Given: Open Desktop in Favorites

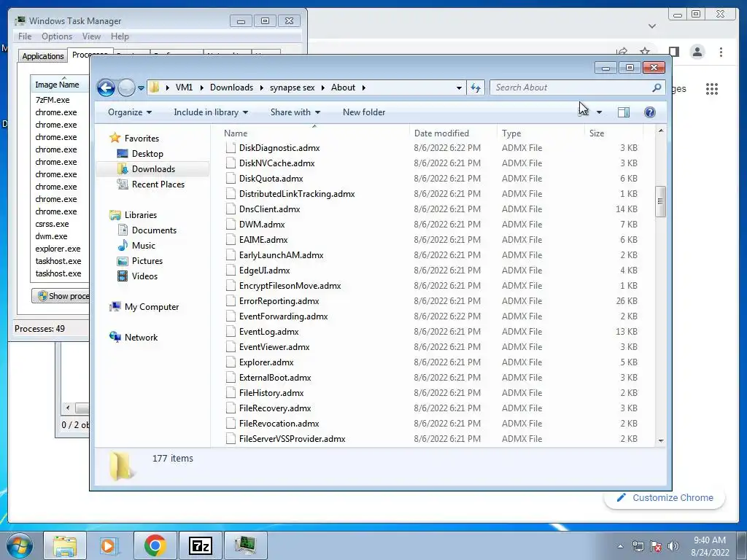Looking at the screenshot, I should 147,154.
